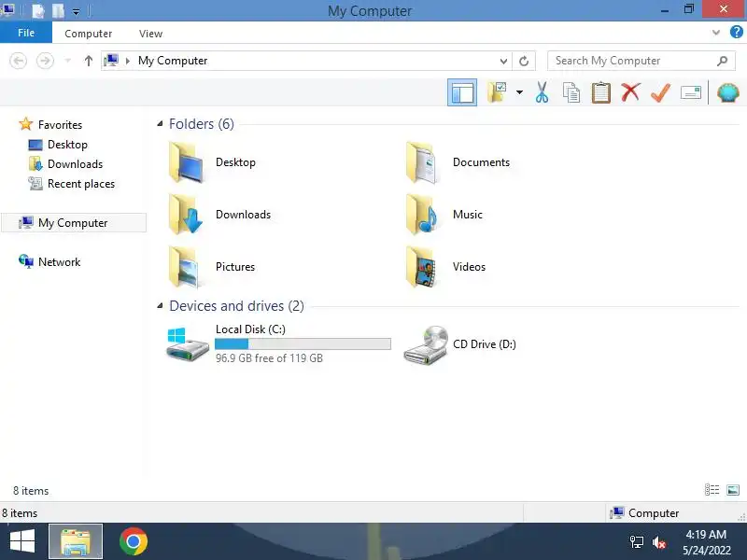
Task: Click the envelope E-mail icon
Action: [x=691, y=92]
